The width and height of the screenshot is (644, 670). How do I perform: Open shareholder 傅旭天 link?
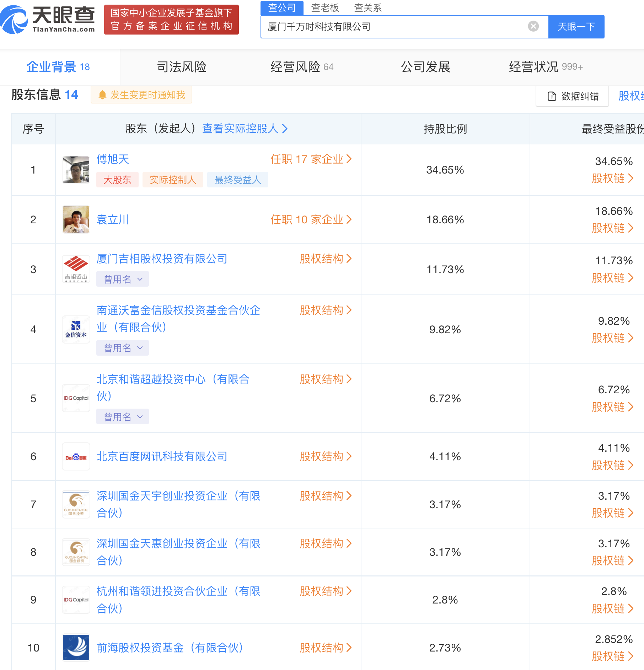tap(113, 159)
